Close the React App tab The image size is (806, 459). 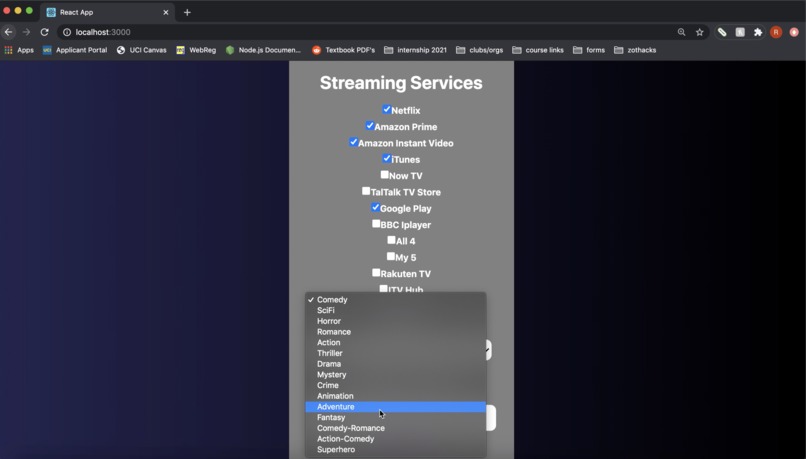pyautogui.click(x=166, y=12)
